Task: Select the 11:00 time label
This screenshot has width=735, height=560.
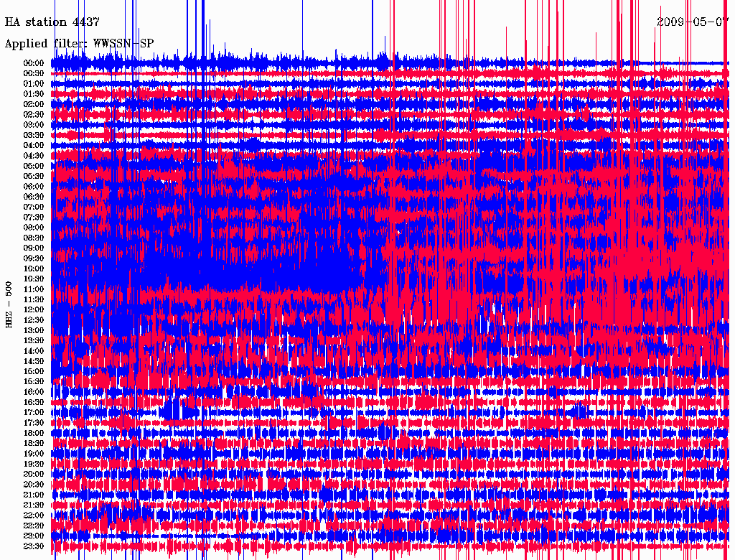Action: point(34,289)
